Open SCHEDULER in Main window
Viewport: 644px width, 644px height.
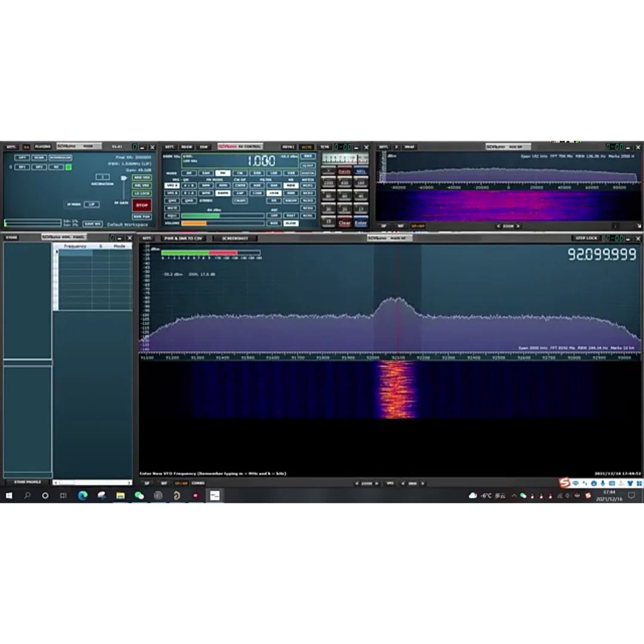click(60, 157)
